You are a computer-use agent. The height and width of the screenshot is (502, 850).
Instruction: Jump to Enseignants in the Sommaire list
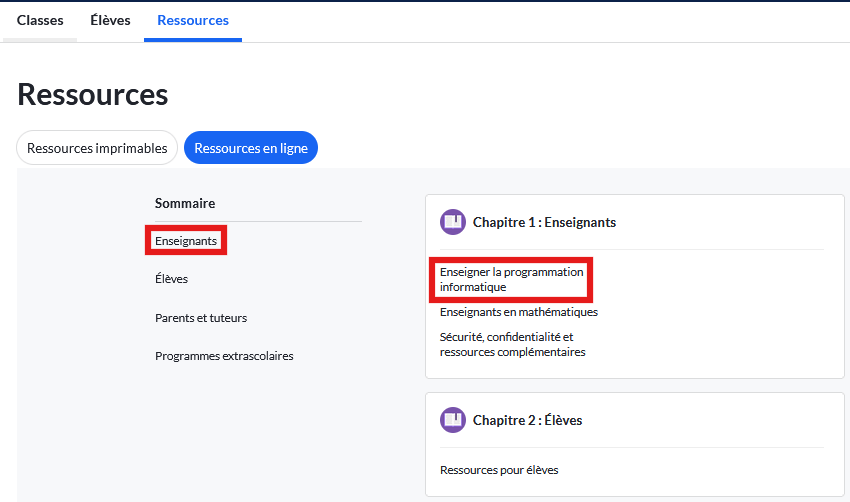tap(186, 241)
